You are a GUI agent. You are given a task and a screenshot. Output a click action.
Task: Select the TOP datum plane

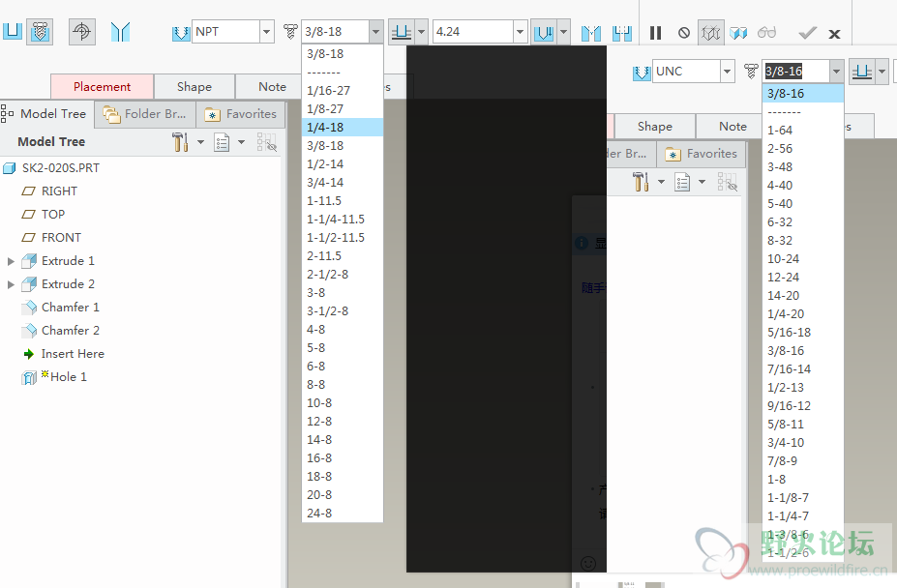pos(52,215)
